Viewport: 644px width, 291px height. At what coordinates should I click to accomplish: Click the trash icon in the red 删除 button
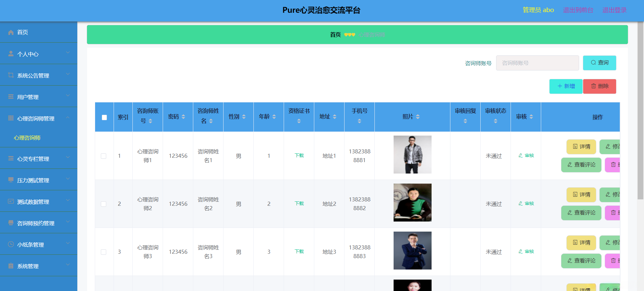pos(593,86)
